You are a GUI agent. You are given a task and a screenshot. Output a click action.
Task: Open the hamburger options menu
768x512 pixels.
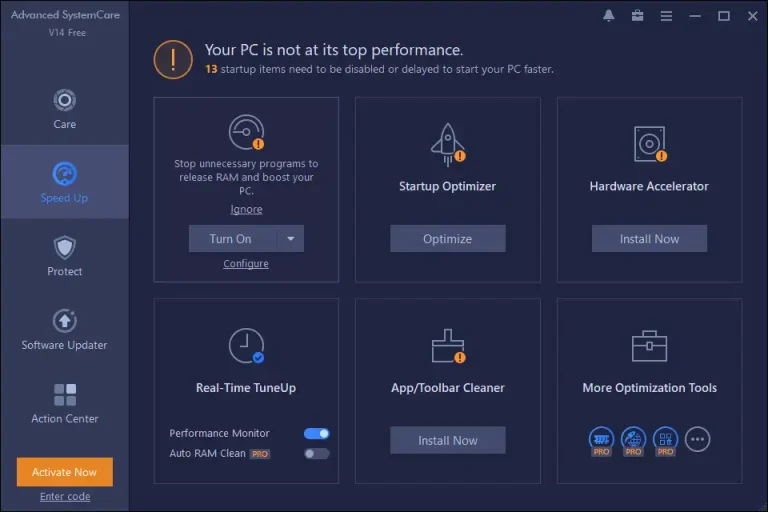point(666,16)
